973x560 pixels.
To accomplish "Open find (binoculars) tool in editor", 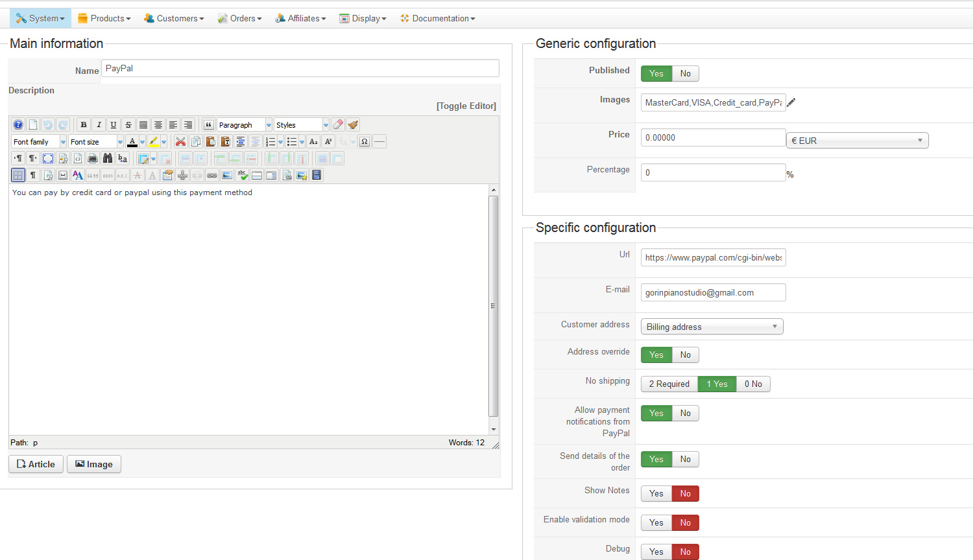I will click(x=108, y=159).
